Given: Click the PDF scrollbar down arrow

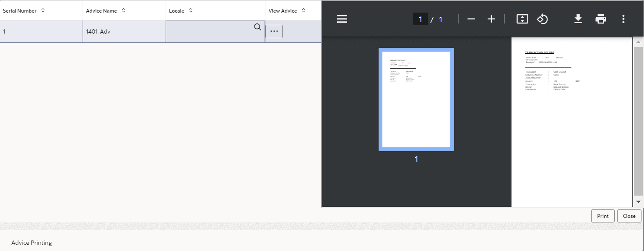Looking at the screenshot, I should (638, 202).
